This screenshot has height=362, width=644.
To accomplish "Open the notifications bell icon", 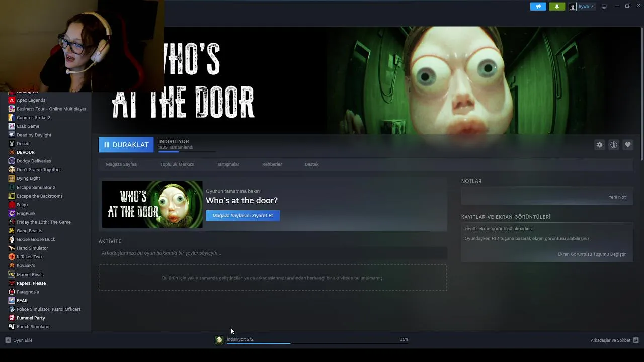I will tap(557, 6).
